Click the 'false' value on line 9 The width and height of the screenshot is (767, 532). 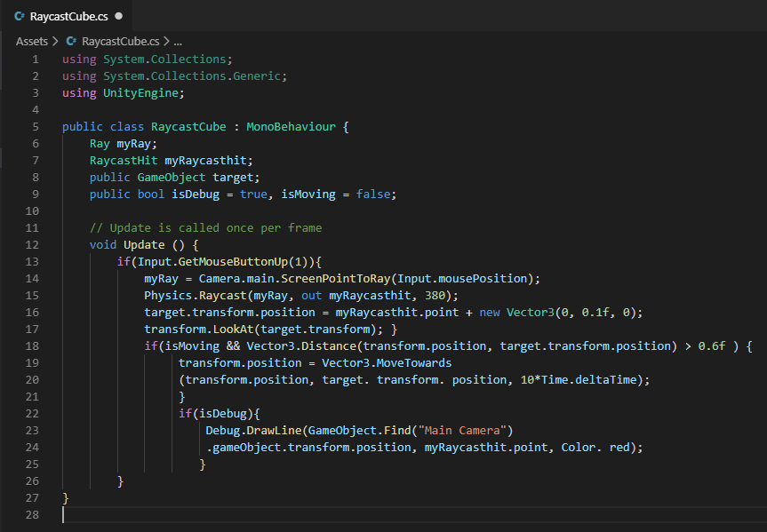(x=373, y=195)
